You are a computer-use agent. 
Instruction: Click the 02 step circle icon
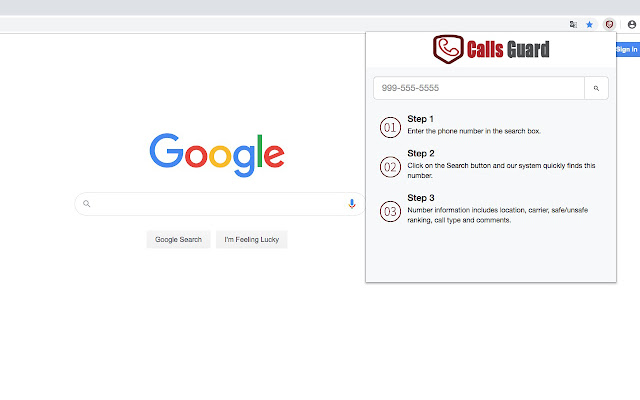click(x=390, y=167)
